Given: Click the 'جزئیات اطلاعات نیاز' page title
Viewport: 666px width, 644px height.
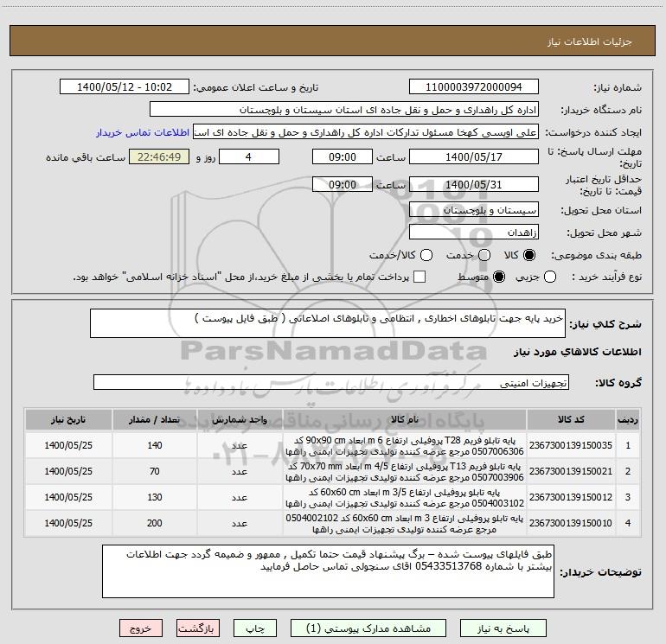Looking at the screenshot, I should click(x=590, y=41).
